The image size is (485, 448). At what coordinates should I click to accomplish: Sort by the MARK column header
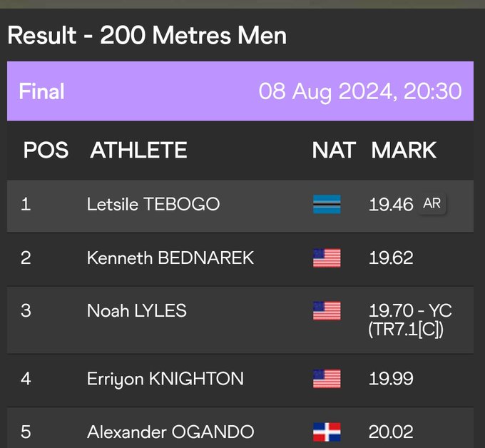coord(404,150)
